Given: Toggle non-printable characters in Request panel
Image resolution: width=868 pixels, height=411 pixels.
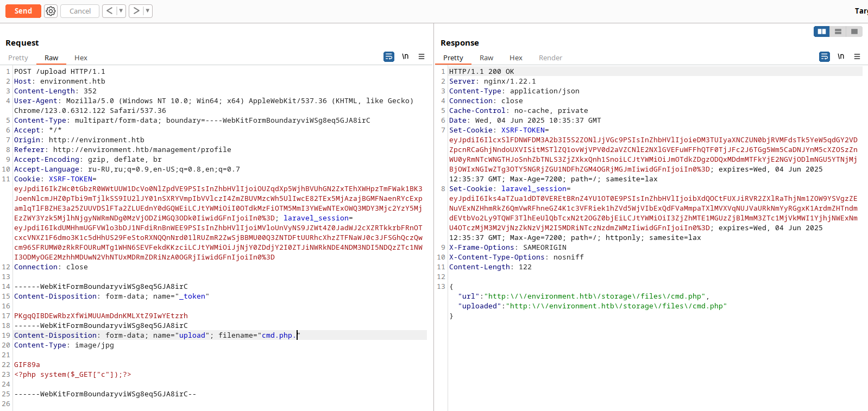Looking at the screenshot, I should pos(405,56).
